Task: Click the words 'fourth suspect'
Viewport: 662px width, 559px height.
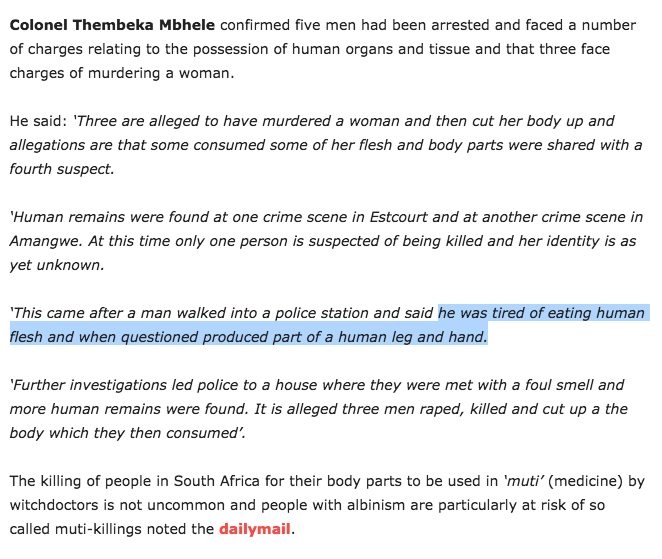Action: click(60, 169)
